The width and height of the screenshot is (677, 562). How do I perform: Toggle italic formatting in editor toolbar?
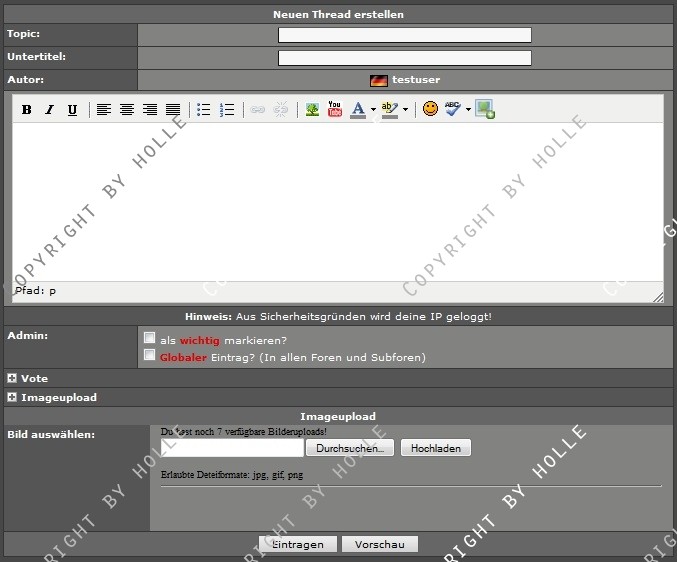[49, 110]
